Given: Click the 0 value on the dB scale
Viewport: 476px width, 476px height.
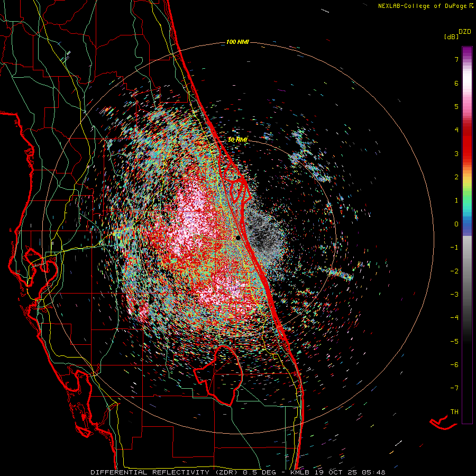Looking at the screenshot, I should tap(456, 224).
